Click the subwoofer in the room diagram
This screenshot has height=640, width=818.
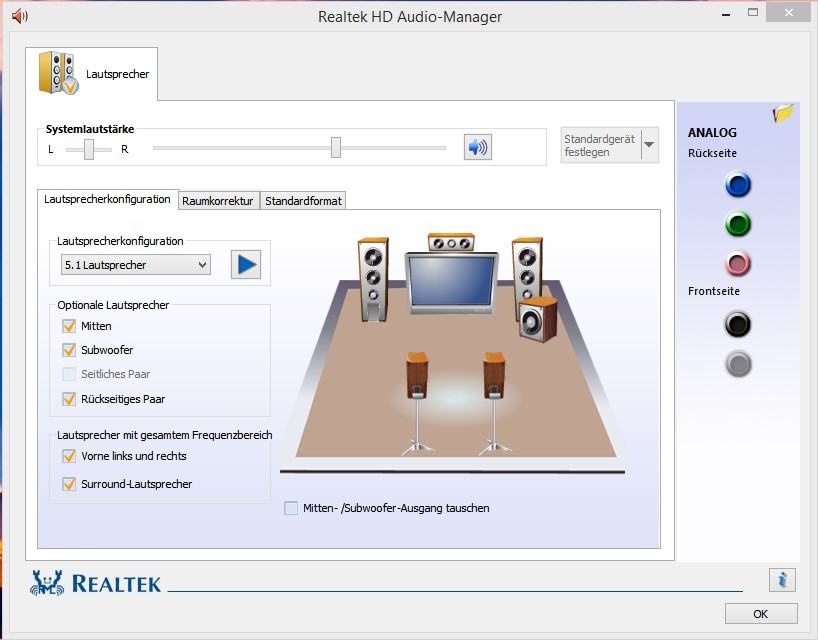point(538,320)
